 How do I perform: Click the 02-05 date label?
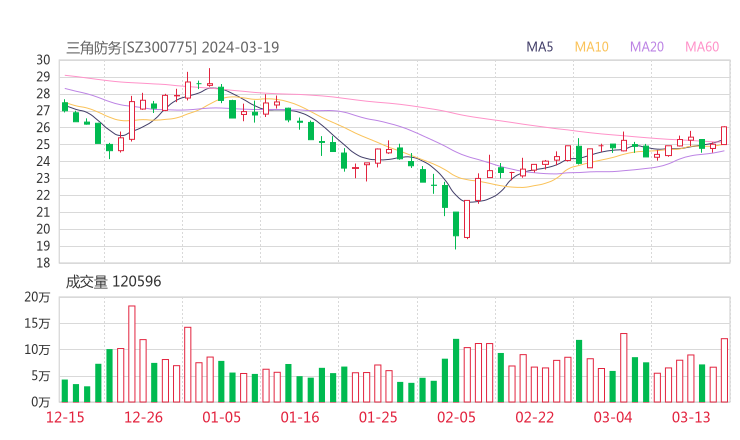[456, 417]
